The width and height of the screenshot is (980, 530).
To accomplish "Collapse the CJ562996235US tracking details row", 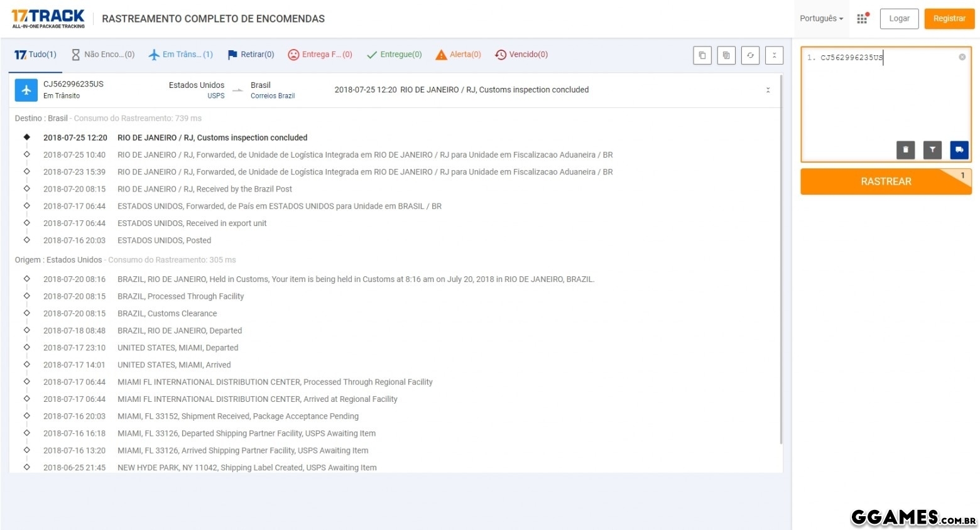I will pyautogui.click(x=768, y=90).
